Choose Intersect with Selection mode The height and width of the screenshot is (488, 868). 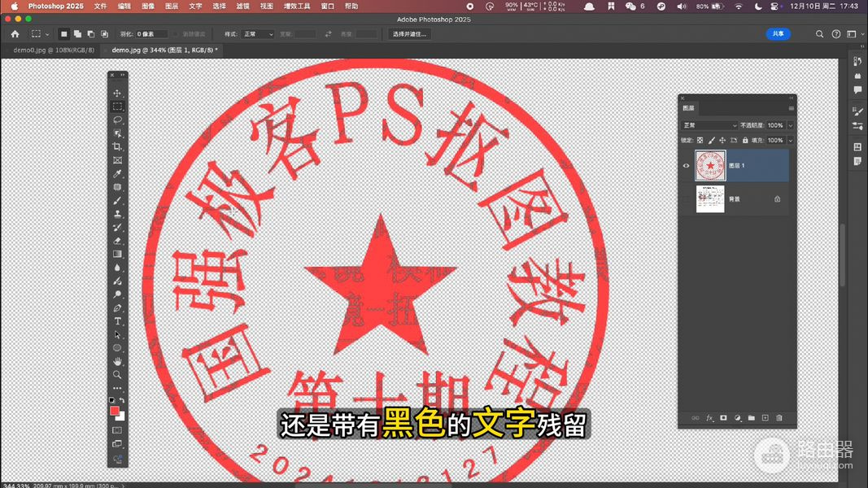point(104,34)
